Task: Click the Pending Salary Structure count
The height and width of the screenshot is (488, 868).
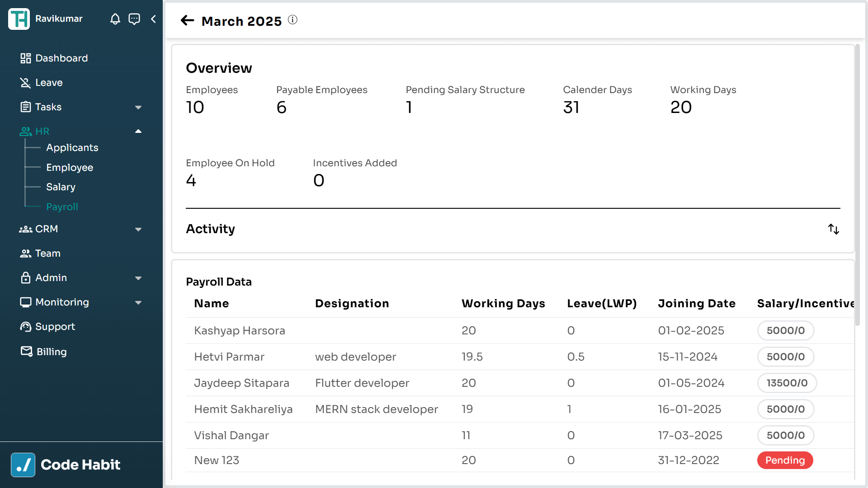Action: pyautogui.click(x=409, y=108)
